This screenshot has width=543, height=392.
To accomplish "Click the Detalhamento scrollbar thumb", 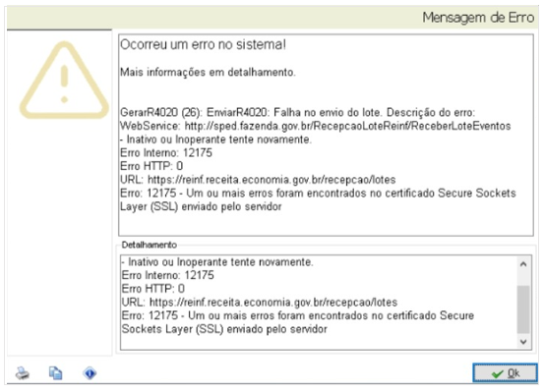I will (523, 309).
